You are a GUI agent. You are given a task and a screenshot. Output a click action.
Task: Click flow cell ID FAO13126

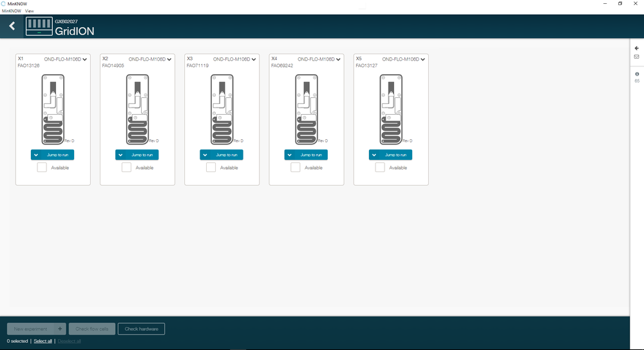(x=29, y=66)
